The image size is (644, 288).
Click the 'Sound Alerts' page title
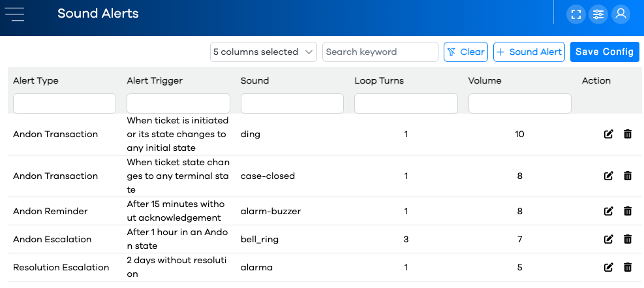tap(98, 14)
